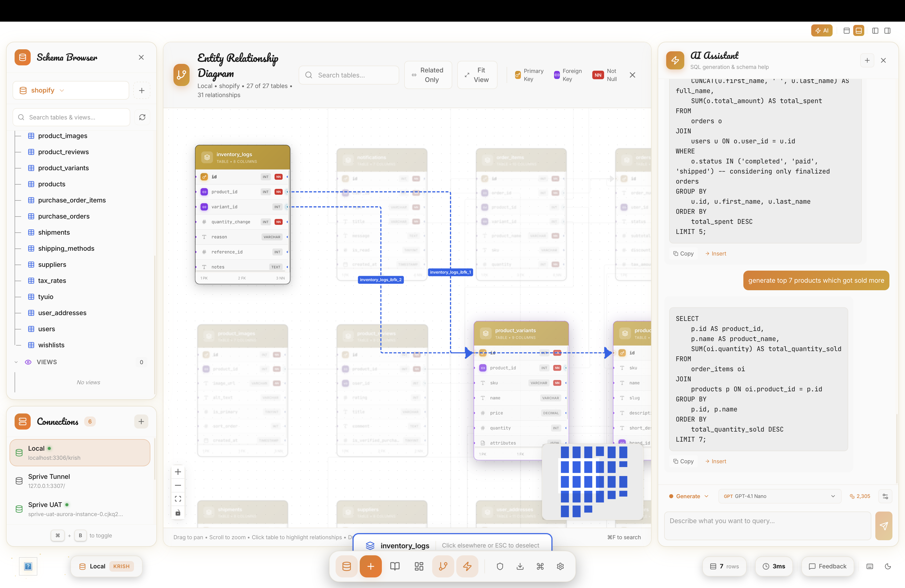Toggle Related Only filter
Image resolution: width=905 pixels, height=588 pixels.
(428, 75)
